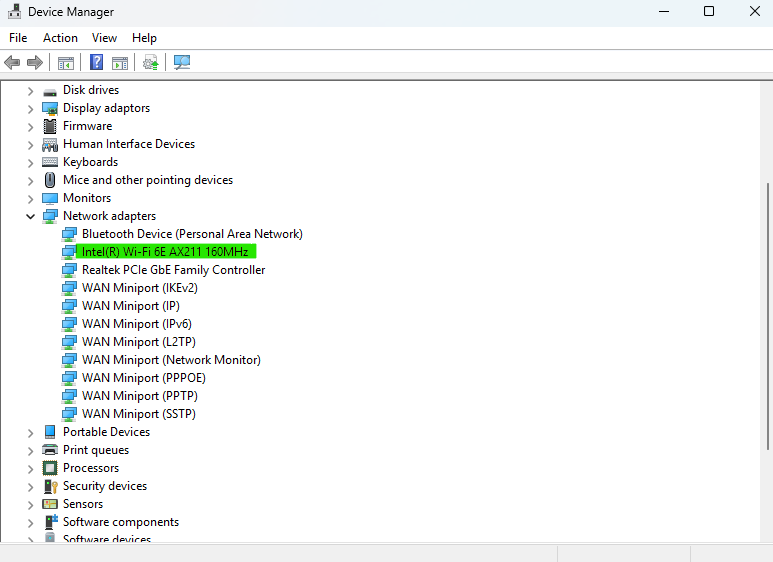Click the Software components icon
773x562 pixels.
click(51, 522)
